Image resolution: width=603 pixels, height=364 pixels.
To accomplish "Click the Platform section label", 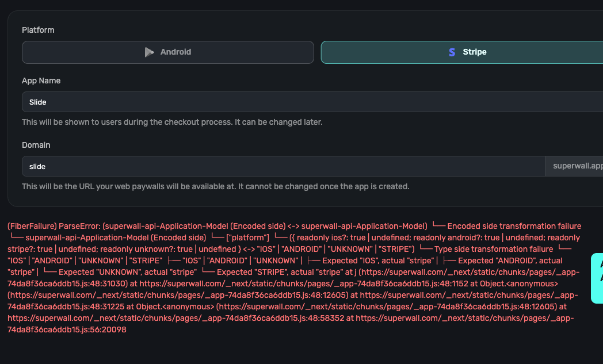I will coord(38,30).
